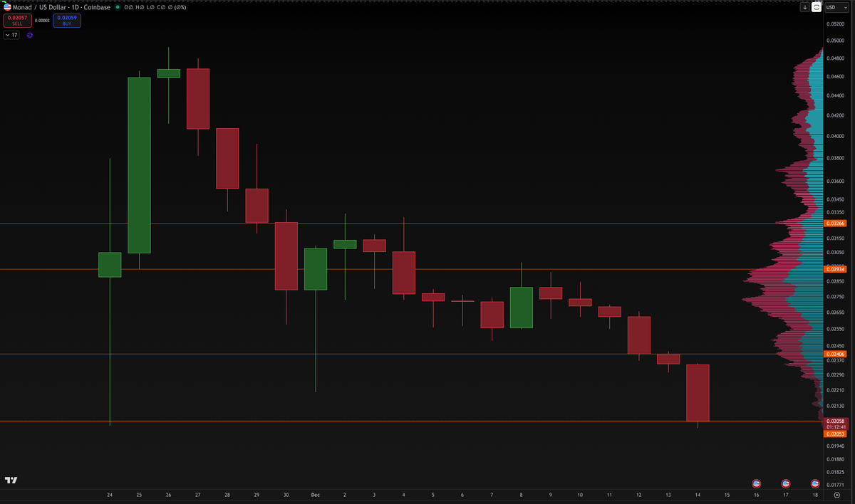Click the BUY 0.02059 button
This screenshot has width=855, height=504.
point(67,21)
